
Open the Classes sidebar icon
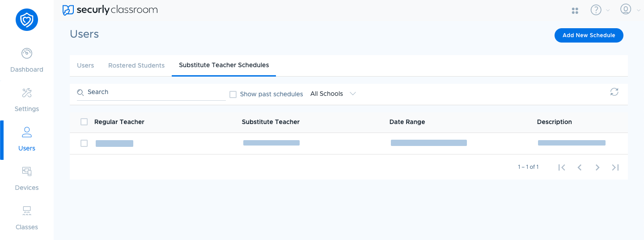pos(27,211)
